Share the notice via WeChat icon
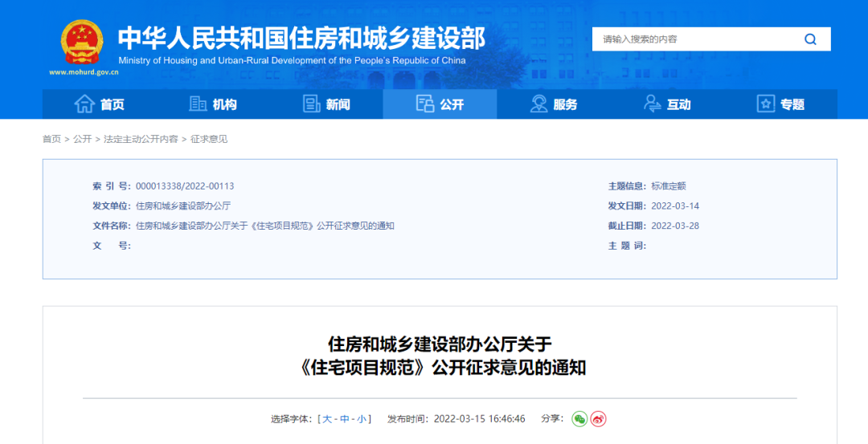This screenshot has height=444, width=868. click(x=579, y=419)
